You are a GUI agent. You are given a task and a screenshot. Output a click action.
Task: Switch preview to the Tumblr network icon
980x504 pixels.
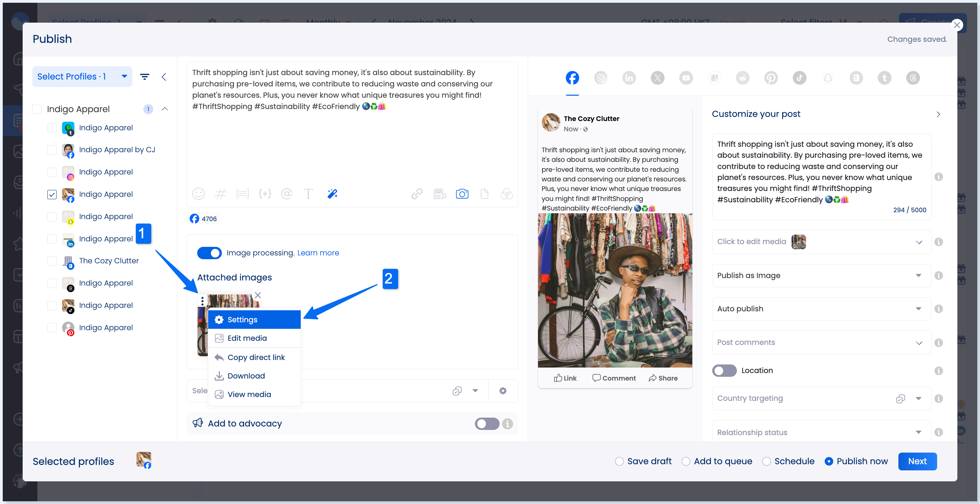point(885,78)
